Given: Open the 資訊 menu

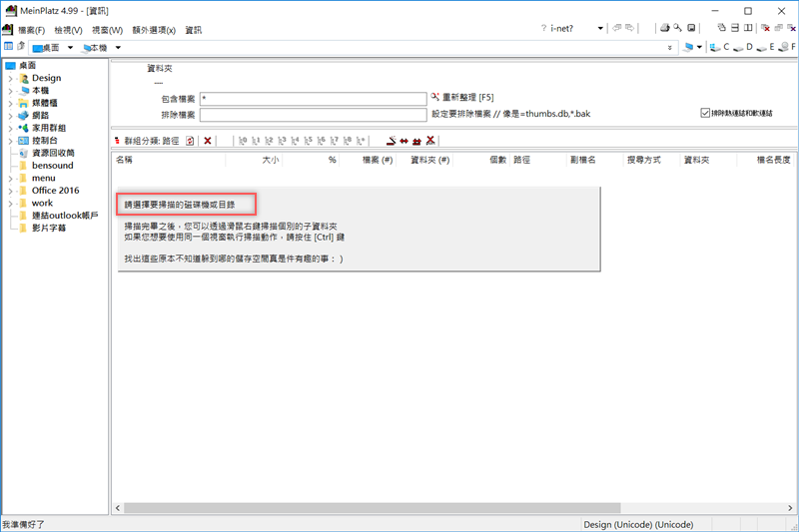Looking at the screenshot, I should (x=193, y=30).
